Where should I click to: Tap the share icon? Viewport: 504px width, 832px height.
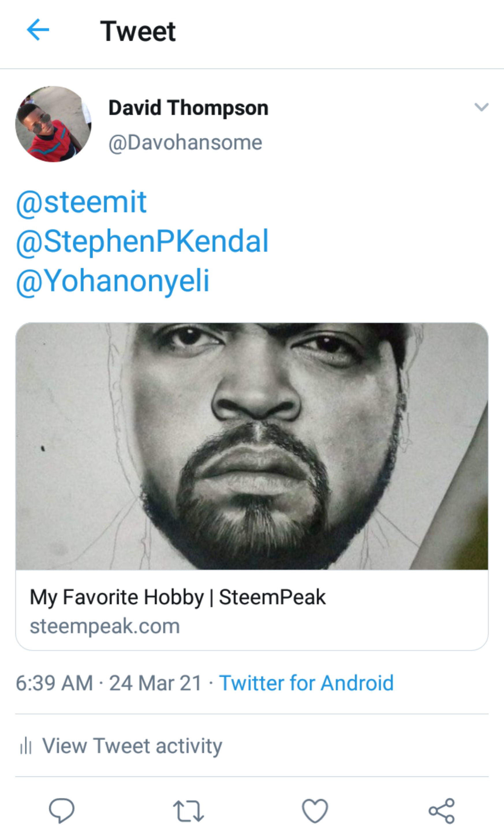[x=442, y=810]
